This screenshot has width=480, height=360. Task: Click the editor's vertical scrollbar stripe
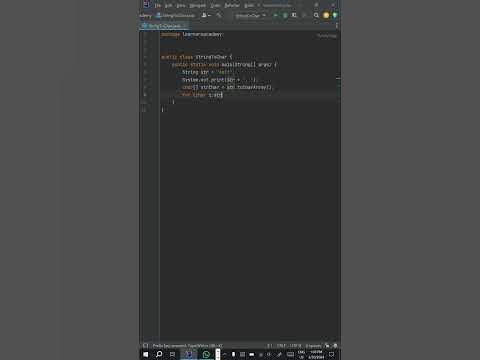pos(338,78)
